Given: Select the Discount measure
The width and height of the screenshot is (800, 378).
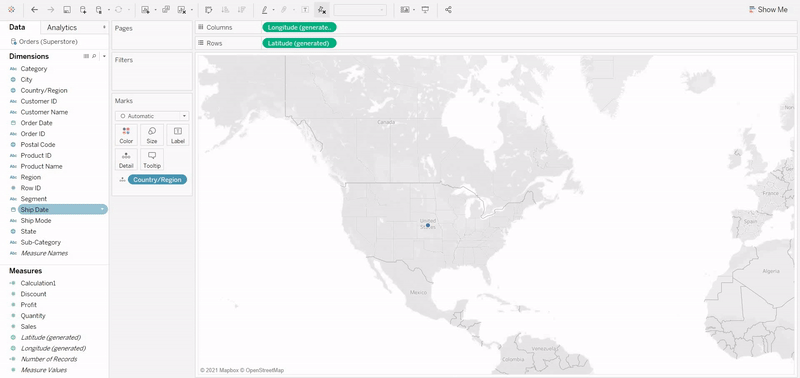Looking at the screenshot, I should [34, 294].
